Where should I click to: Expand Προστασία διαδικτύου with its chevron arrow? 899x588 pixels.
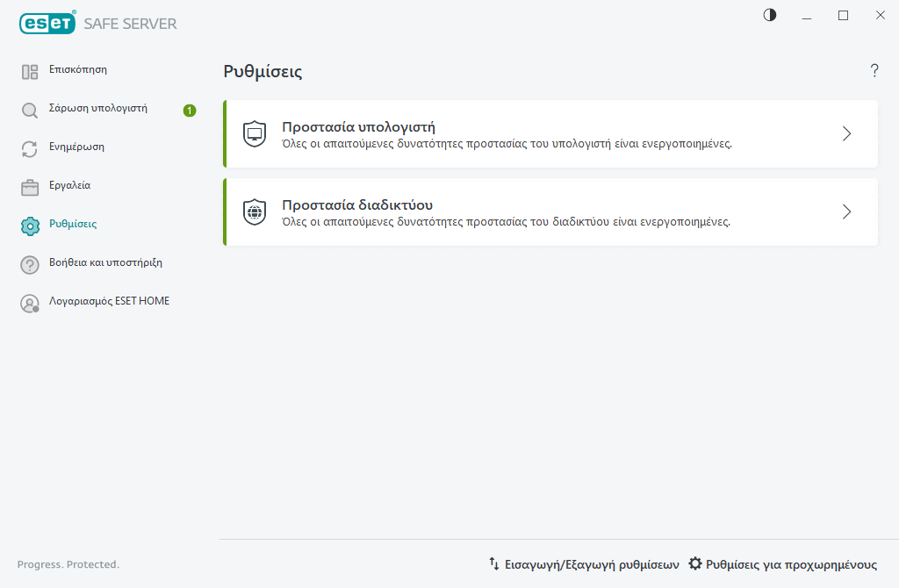pyautogui.click(x=846, y=212)
